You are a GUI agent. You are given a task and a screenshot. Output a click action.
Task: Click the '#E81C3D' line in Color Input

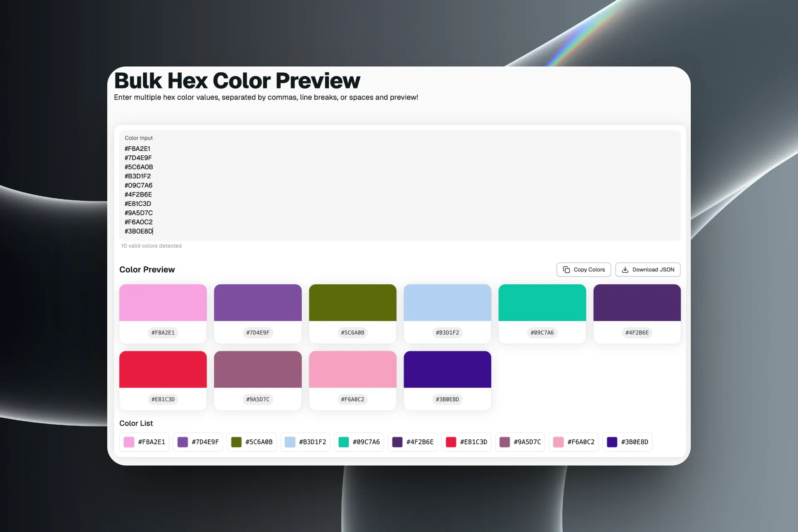tap(138, 204)
